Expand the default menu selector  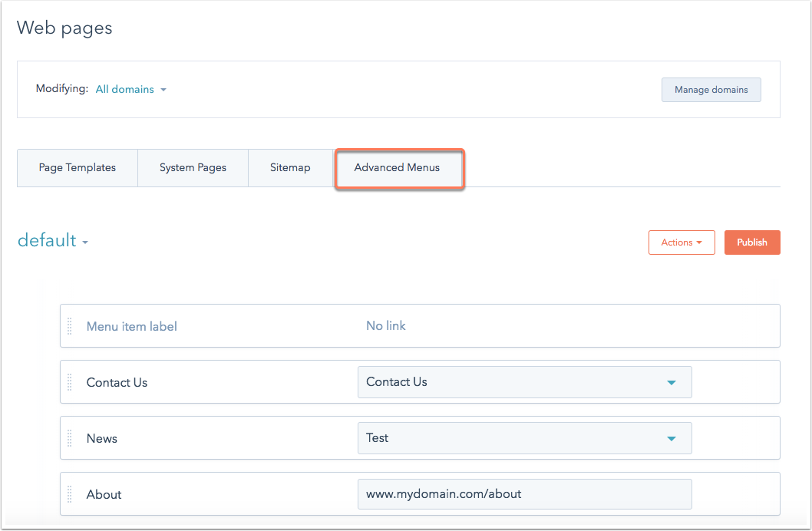point(53,241)
